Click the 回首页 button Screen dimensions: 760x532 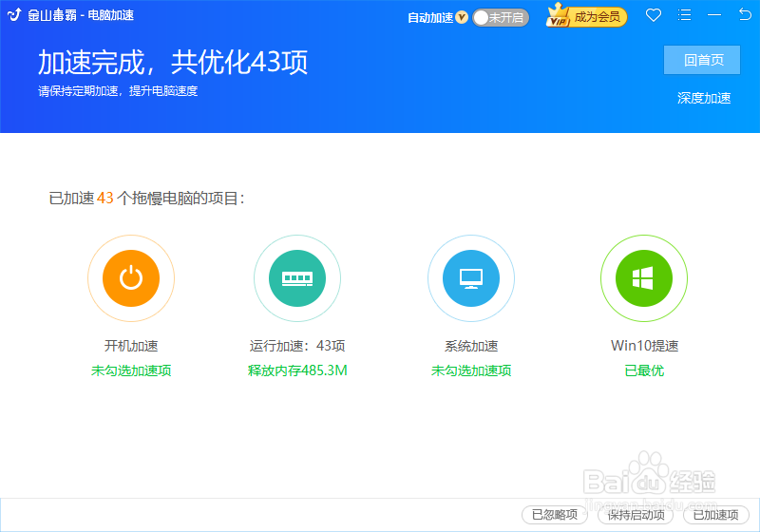(x=702, y=60)
